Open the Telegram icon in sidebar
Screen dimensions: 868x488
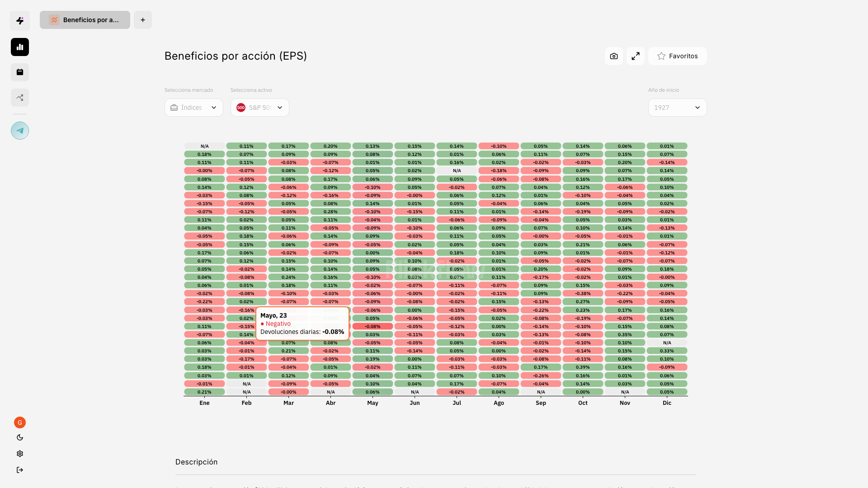(20, 131)
